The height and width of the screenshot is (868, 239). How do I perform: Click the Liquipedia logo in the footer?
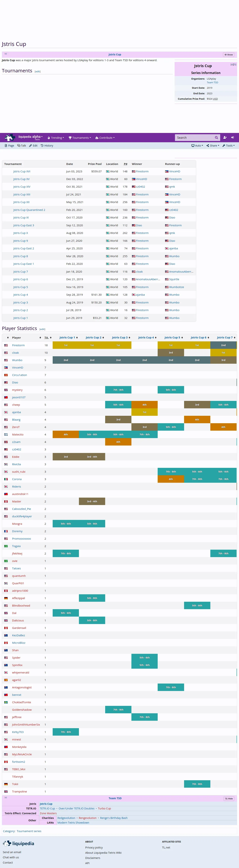(19, 843)
